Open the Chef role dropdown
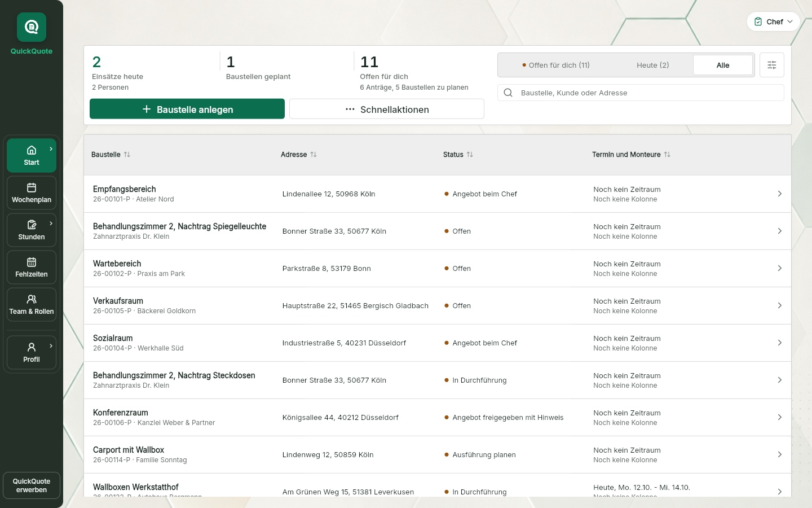 tap(774, 21)
